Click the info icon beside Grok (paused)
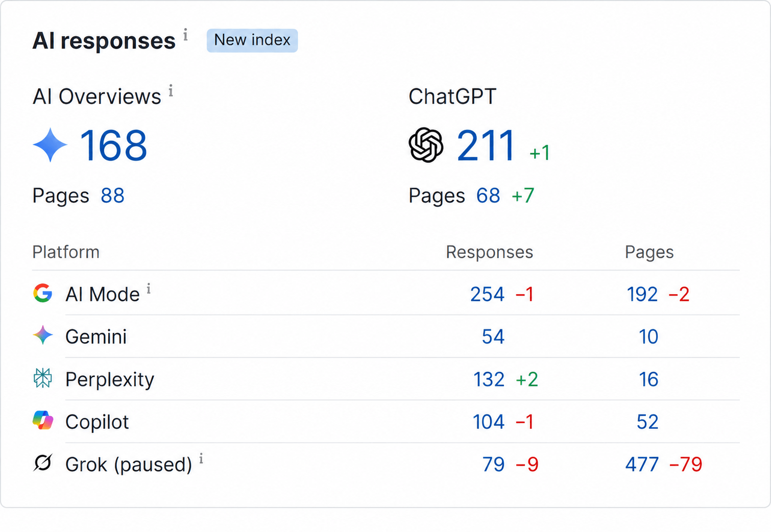 click(201, 458)
